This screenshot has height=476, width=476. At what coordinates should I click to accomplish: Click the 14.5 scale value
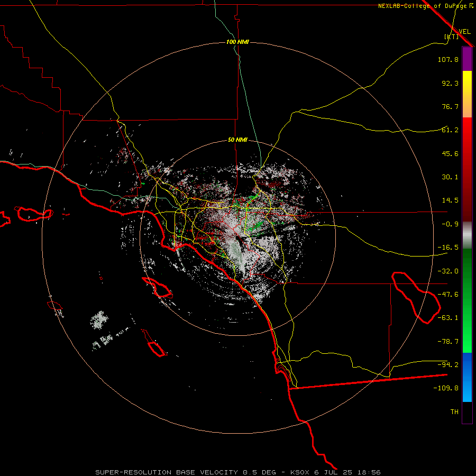tap(450, 200)
